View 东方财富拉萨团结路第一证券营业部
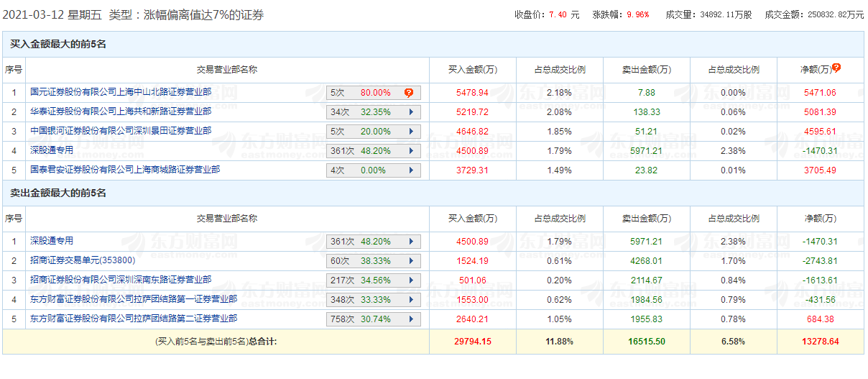The image size is (868, 379). click(134, 299)
